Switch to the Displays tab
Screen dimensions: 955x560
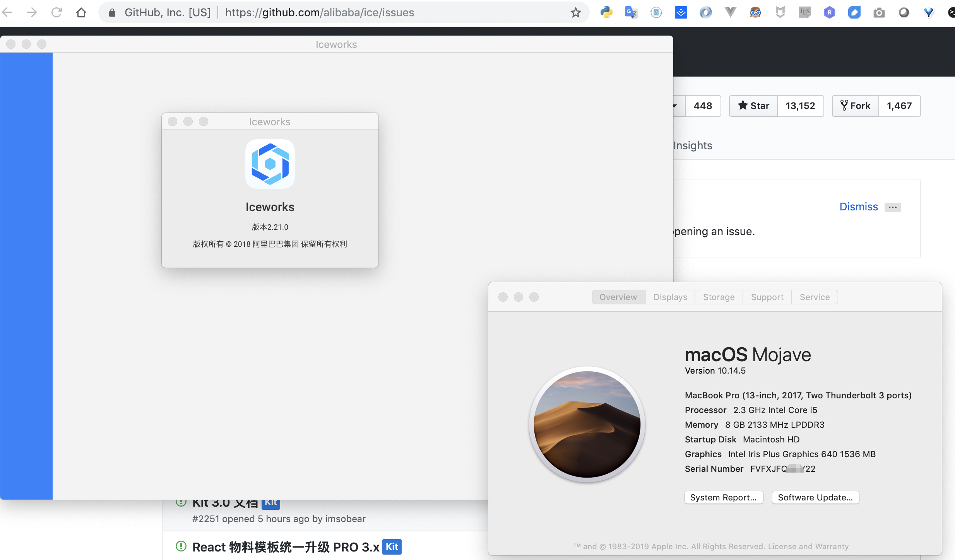click(x=670, y=297)
